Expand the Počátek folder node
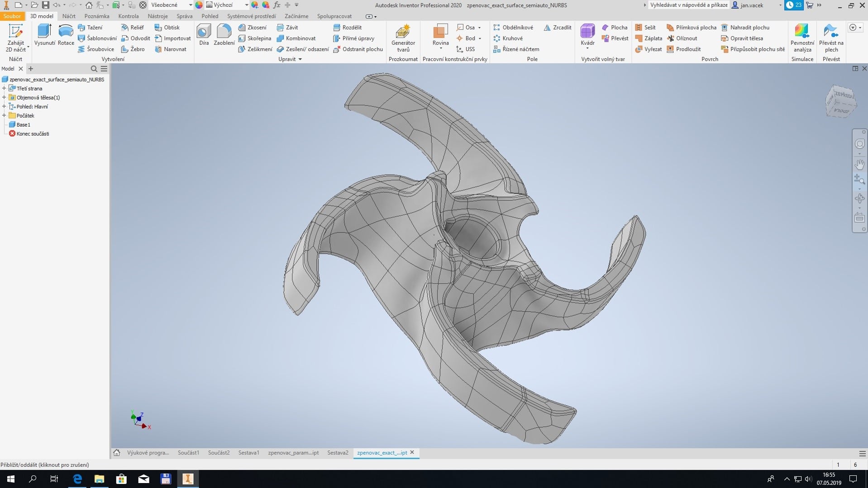 (4, 116)
